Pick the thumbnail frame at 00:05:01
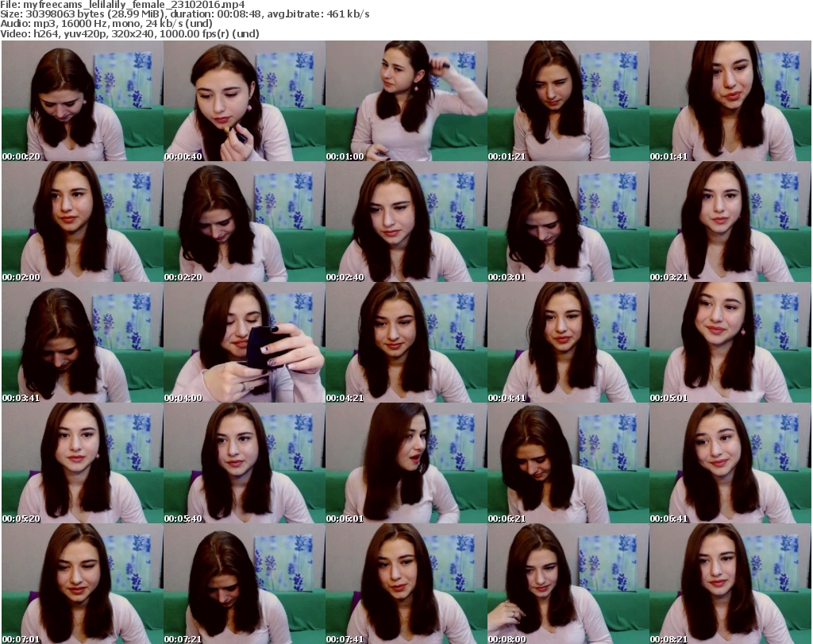Viewport: 813px width, 644px height. pos(730,342)
